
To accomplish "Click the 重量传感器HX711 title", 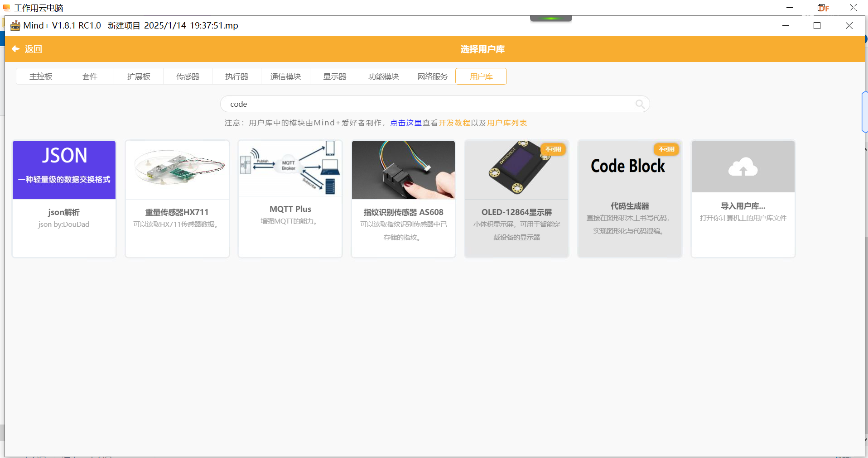I will pos(177,212).
